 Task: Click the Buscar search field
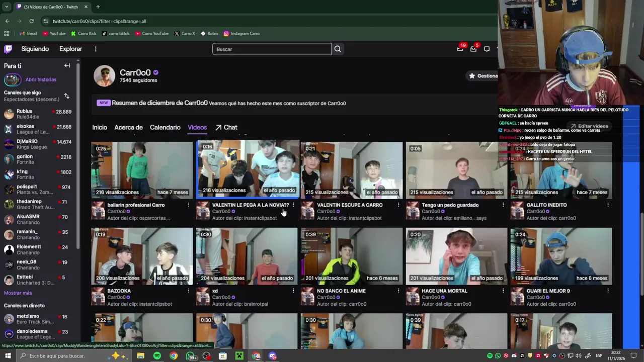272,49
